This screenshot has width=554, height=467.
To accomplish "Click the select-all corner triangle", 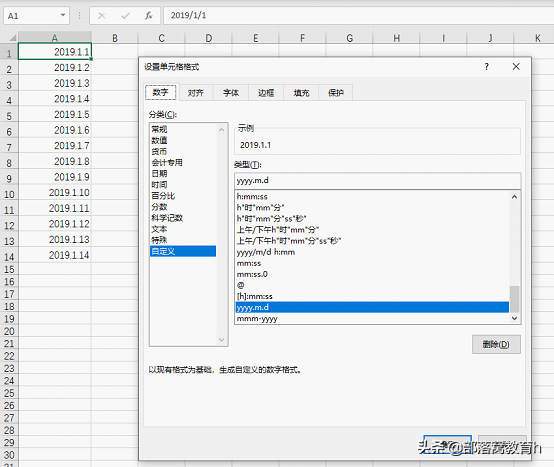I will pyautogui.click(x=13, y=37).
